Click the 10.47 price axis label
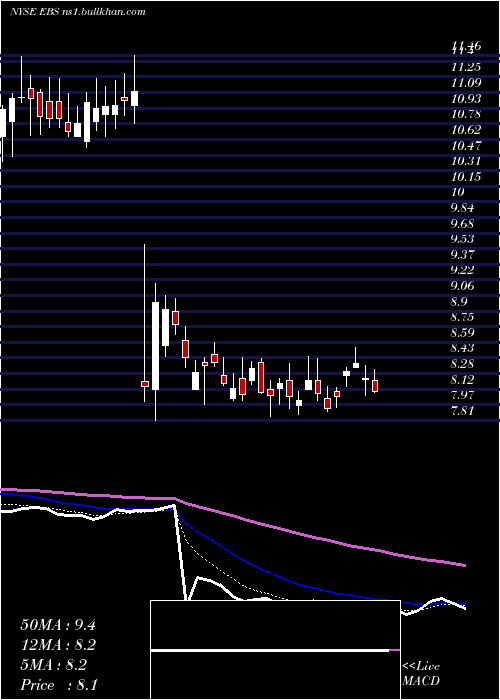Viewport: 500px width, 700px height. pos(466,146)
